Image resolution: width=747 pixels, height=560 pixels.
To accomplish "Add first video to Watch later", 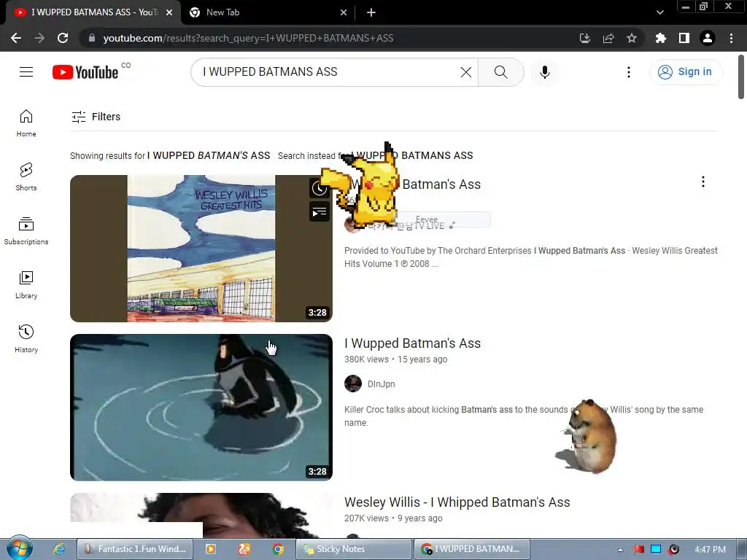I will [320, 189].
